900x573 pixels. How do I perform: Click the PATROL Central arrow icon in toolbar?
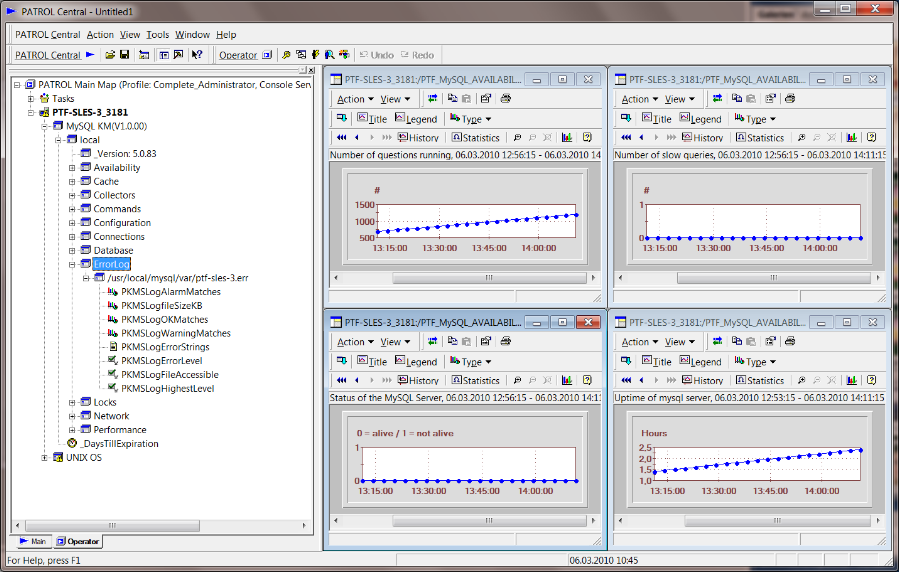(90, 55)
